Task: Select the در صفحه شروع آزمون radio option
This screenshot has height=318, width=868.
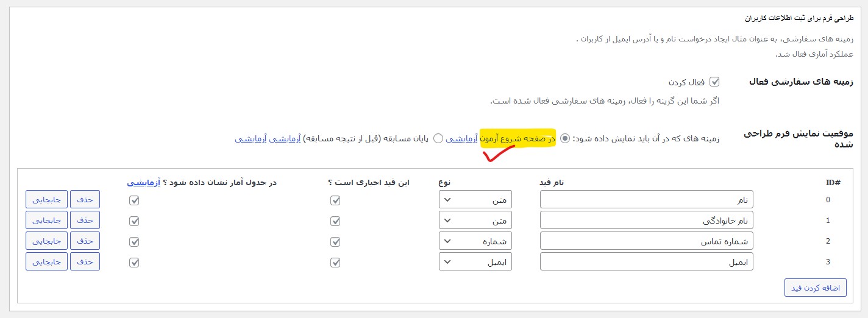Action: click(x=565, y=138)
